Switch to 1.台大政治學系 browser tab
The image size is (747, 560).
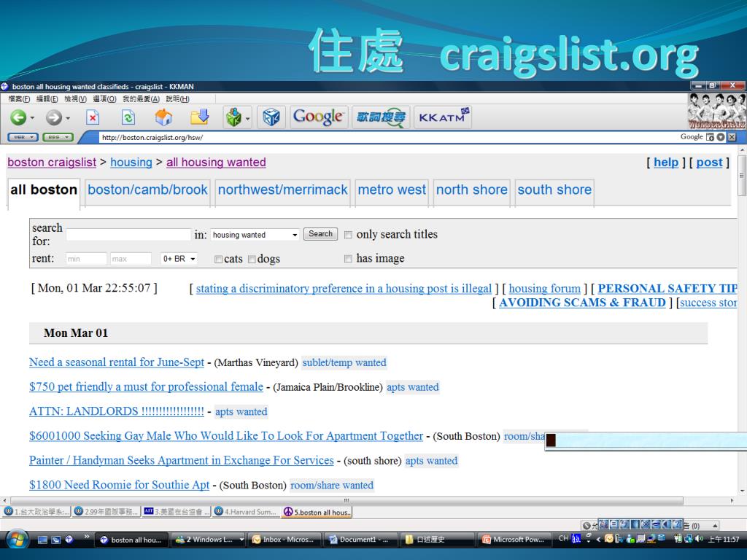coord(37,512)
